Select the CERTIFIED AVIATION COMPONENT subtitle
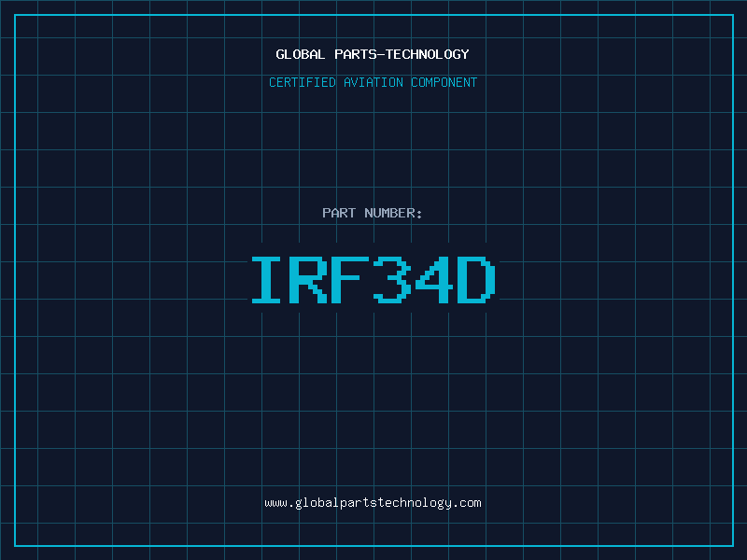 coord(373,82)
